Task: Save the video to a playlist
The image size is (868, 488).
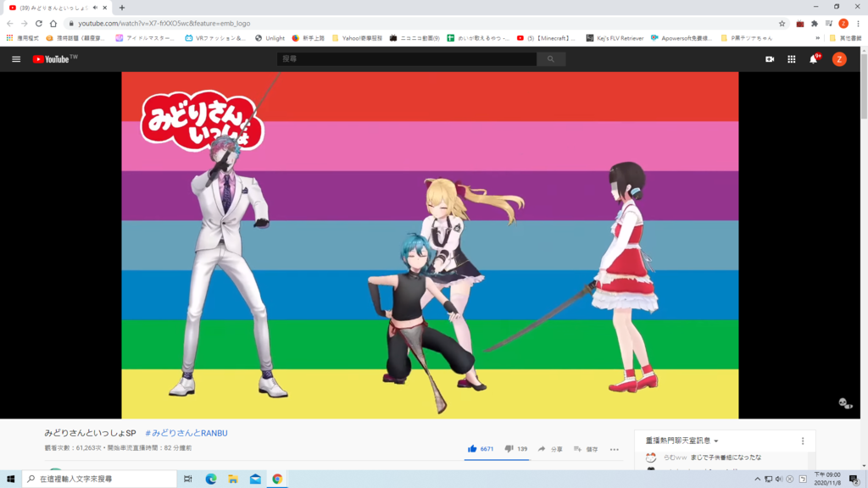Action: click(586, 449)
